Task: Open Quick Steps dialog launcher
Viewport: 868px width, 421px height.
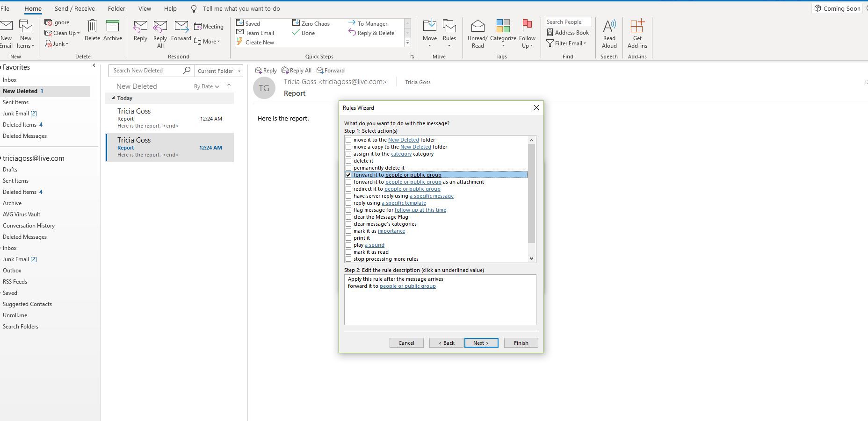Action: [x=412, y=57]
